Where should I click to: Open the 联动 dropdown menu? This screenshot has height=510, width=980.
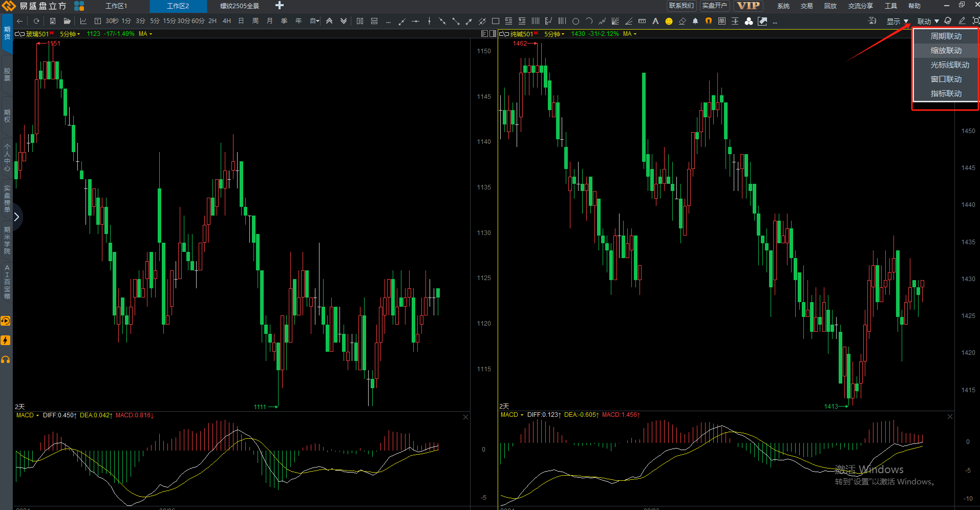[928, 21]
